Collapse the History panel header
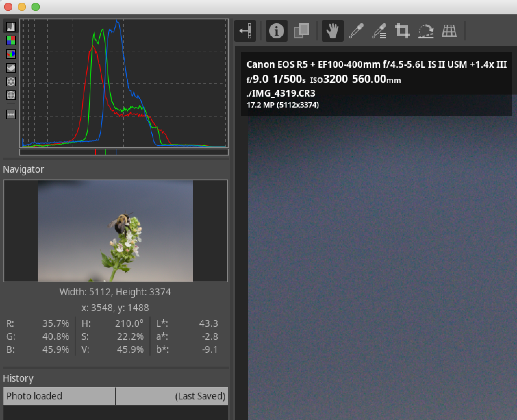This screenshot has width=517, height=420. pyautogui.click(x=18, y=379)
